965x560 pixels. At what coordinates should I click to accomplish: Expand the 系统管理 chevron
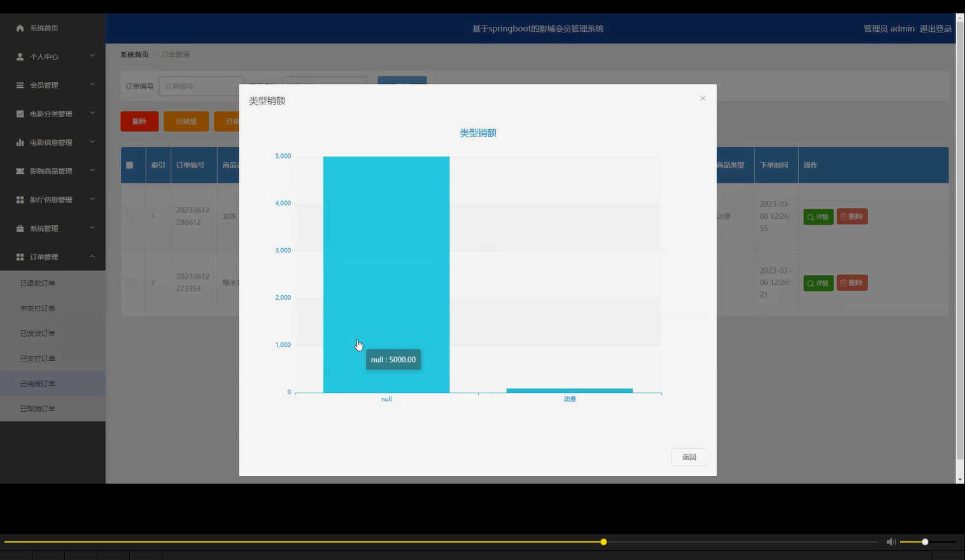pyautogui.click(x=92, y=228)
